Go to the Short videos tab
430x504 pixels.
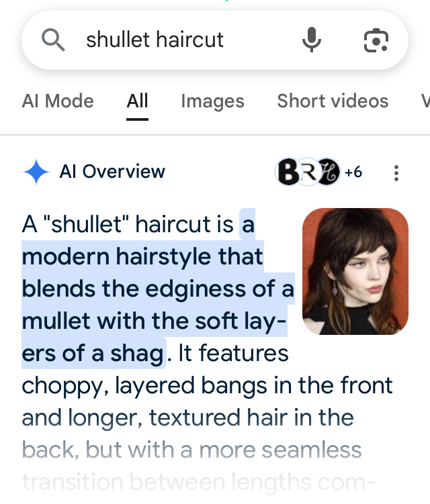(x=333, y=101)
